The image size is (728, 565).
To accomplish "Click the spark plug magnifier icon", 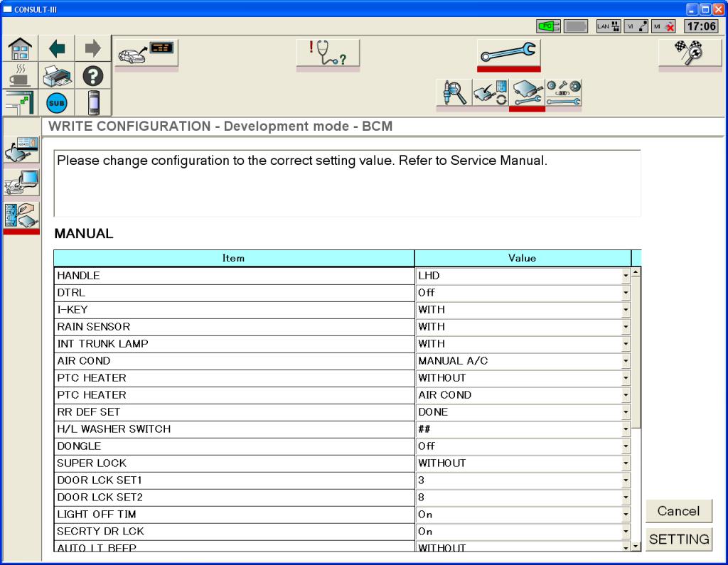I will (454, 94).
